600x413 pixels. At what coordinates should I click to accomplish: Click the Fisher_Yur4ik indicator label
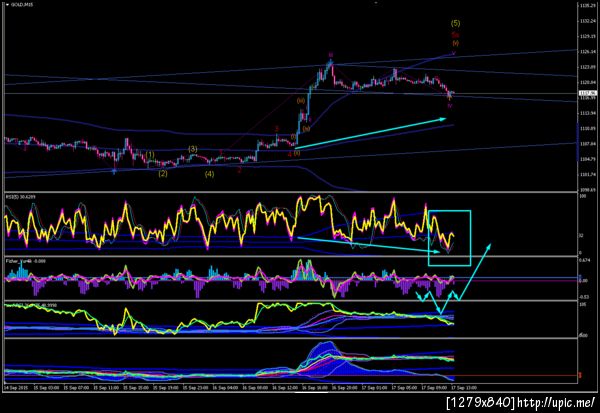click(25, 261)
